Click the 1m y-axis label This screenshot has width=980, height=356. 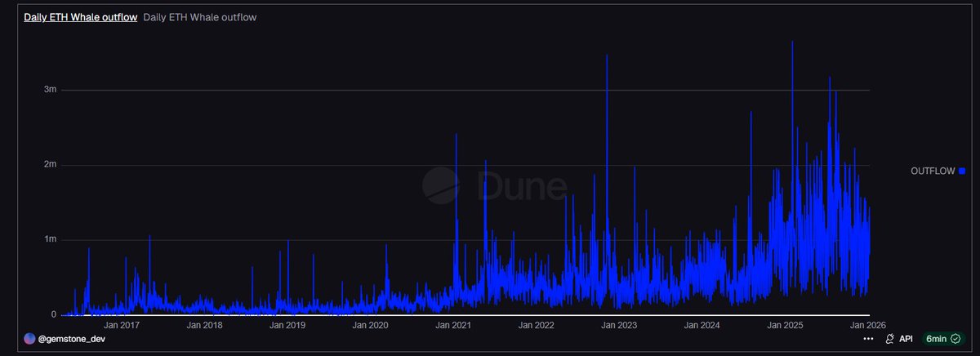[50, 240]
